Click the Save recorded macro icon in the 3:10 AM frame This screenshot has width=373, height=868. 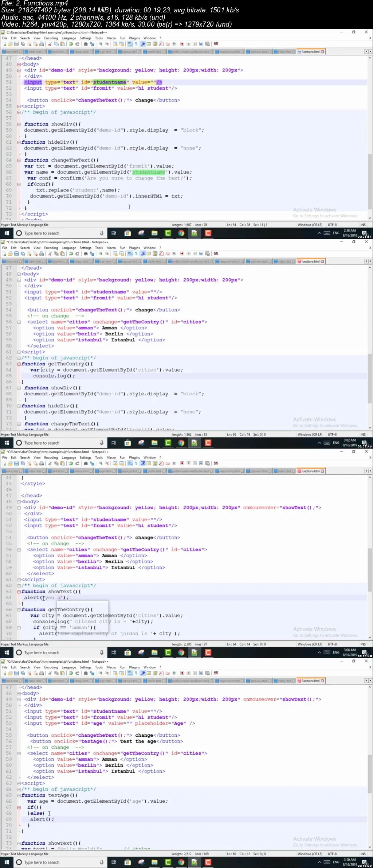click(x=207, y=673)
